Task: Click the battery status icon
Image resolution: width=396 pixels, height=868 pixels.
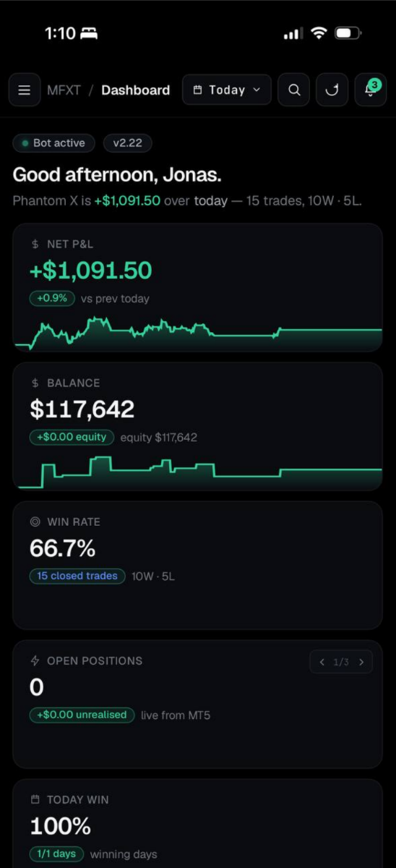Action: pos(348,33)
